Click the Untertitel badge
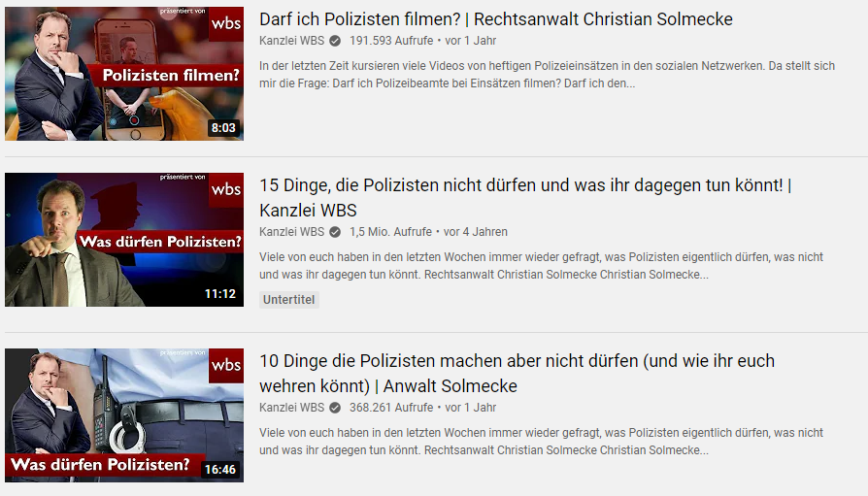This screenshot has height=496, width=868. pos(289,300)
